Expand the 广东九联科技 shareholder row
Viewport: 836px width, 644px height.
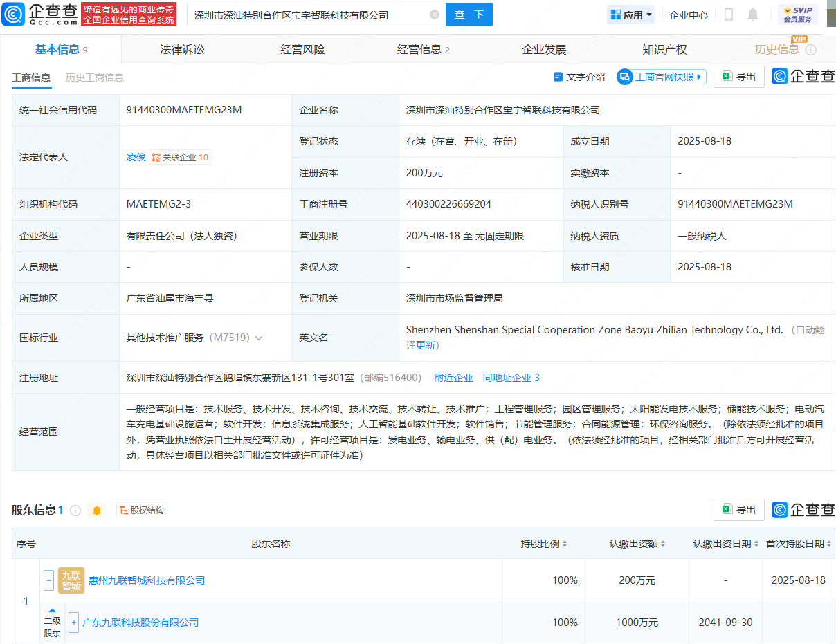pyautogui.click(x=73, y=623)
